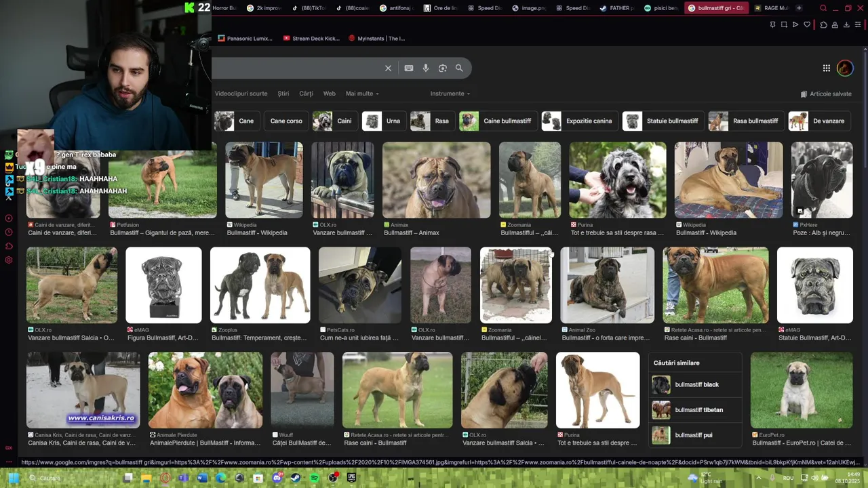Switch to the antifonaj browser tab

(x=397, y=8)
